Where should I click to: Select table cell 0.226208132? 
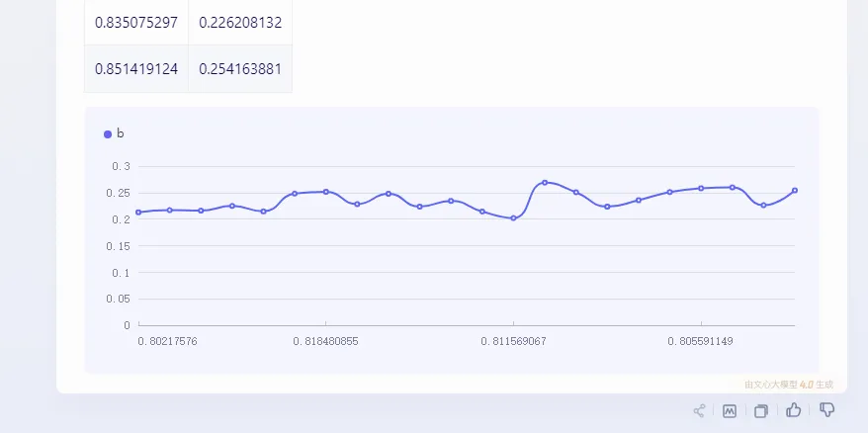[x=240, y=22]
